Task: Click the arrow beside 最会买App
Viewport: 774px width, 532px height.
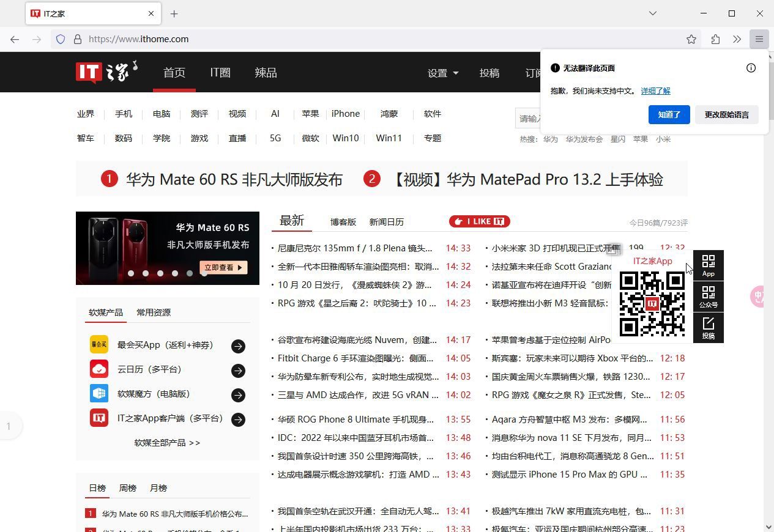Action: [238, 346]
